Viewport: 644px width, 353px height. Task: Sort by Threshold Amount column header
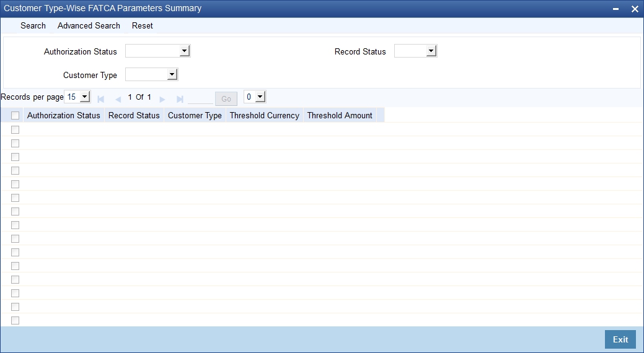coord(340,115)
